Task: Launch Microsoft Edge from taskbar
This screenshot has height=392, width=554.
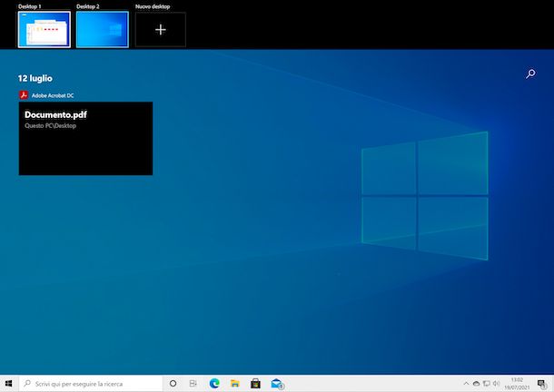Action: (x=214, y=383)
